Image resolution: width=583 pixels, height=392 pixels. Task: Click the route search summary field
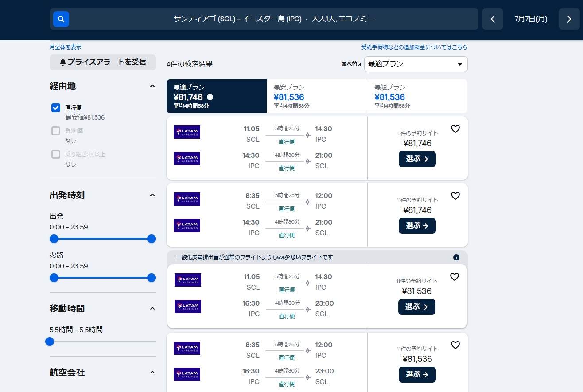(273, 19)
